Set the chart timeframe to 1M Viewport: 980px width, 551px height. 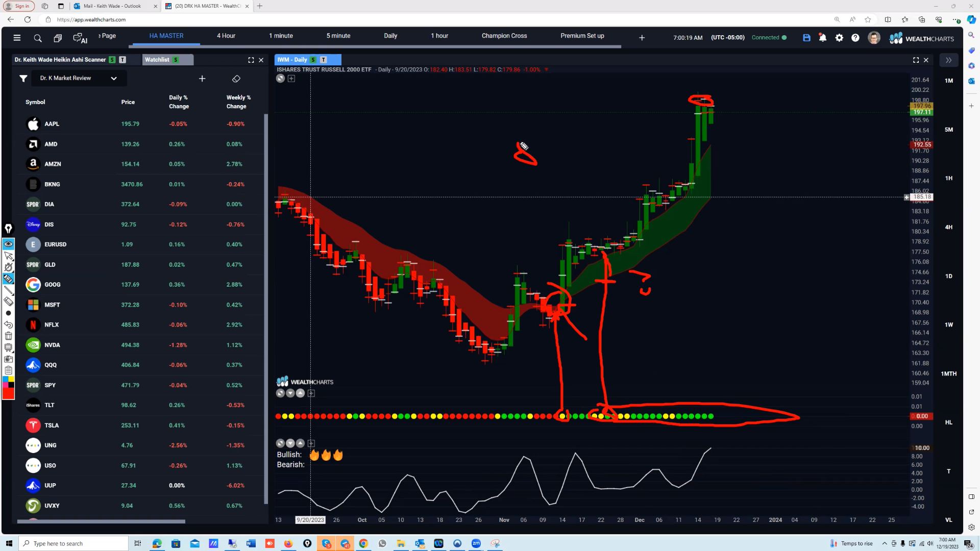coord(949,81)
